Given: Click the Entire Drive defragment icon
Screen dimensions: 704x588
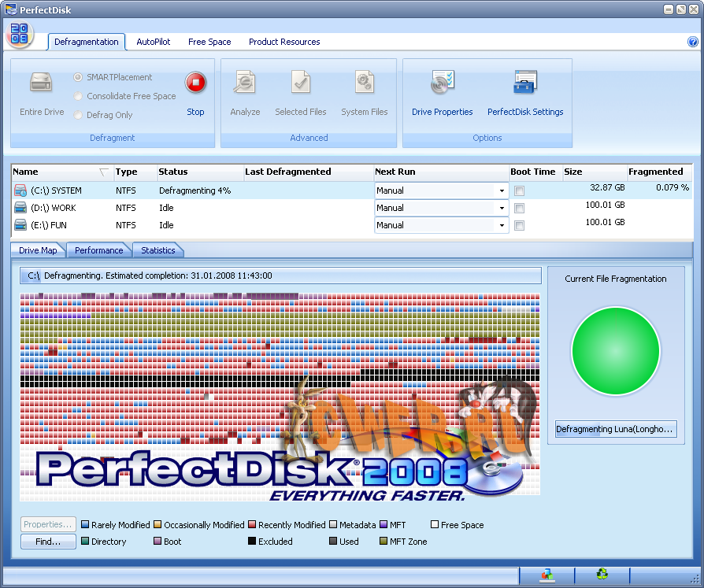Looking at the screenshot, I should 41,83.
